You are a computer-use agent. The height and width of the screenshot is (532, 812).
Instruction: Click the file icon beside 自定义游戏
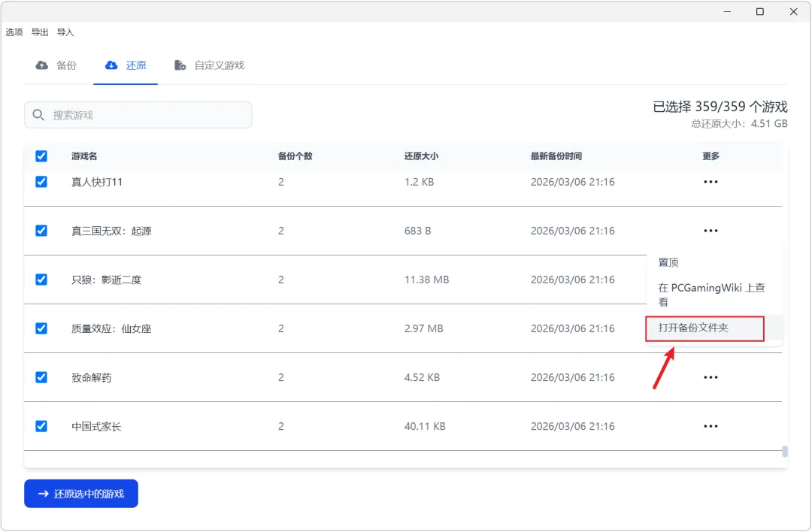click(180, 65)
